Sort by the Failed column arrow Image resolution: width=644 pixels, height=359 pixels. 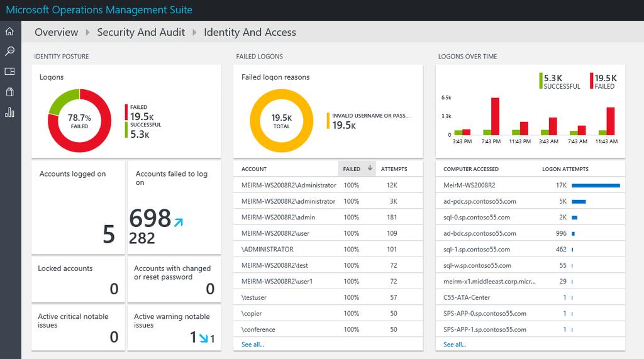coord(370,168)
